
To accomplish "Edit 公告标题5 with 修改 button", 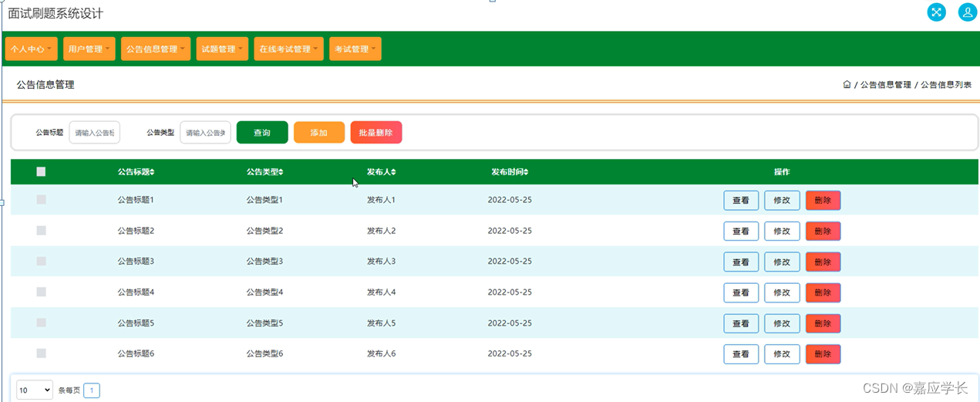I will [782, 323].
